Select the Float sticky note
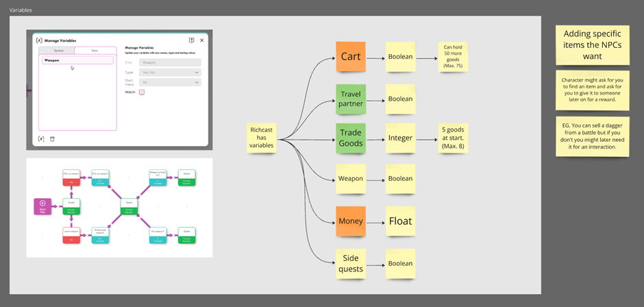This screenshot has width=644, height=307. click(400, 221)
